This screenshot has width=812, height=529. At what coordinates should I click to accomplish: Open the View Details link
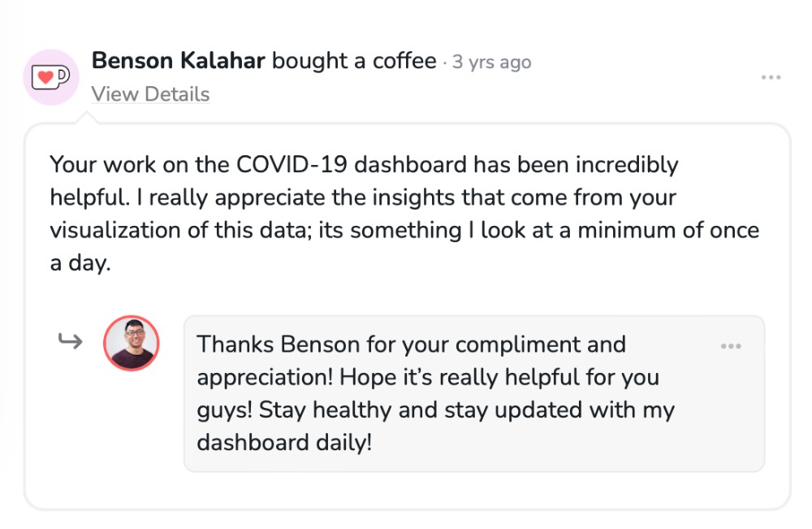150,94
